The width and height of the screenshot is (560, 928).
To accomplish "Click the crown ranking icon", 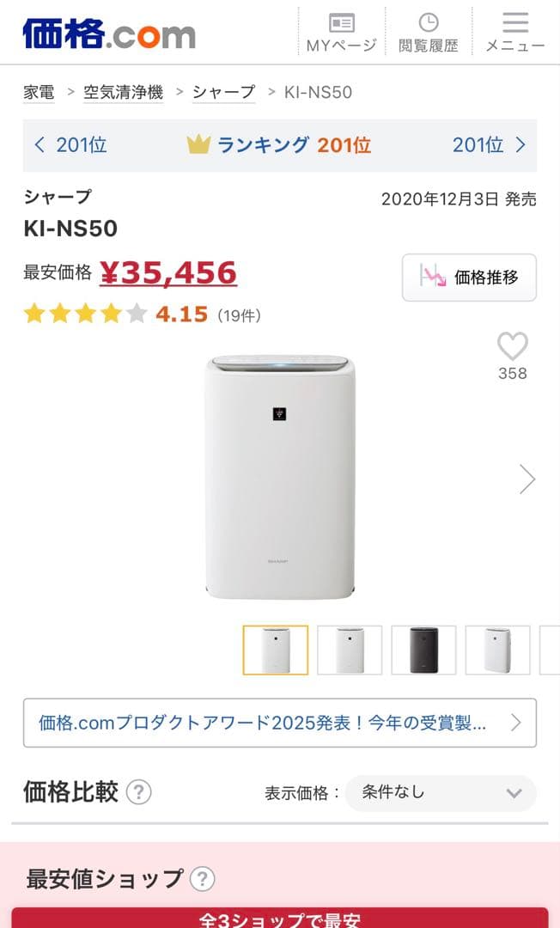I will (199, 145).
